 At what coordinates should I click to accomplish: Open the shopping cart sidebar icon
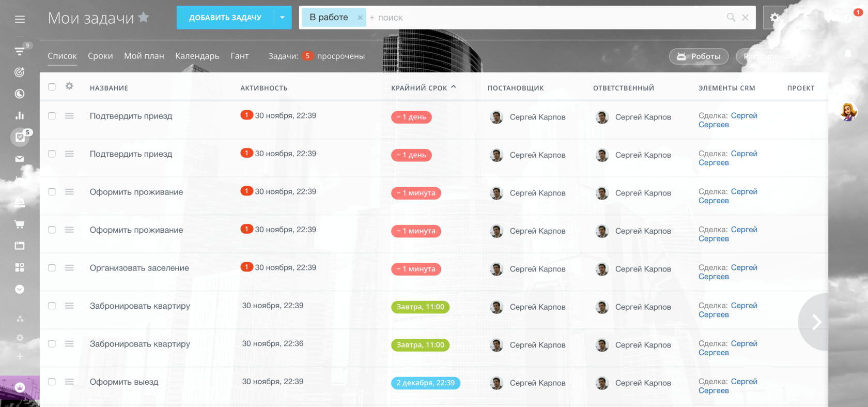(20, 224)
